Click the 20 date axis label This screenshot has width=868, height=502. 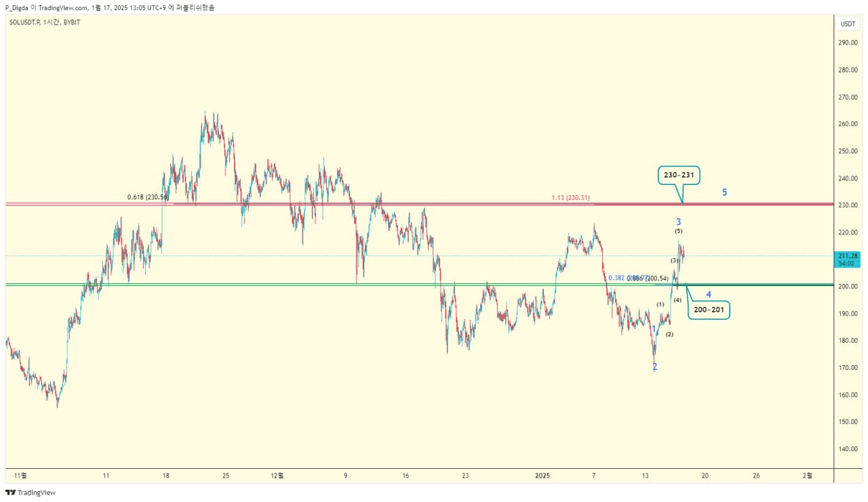click(x=705, y=476)
